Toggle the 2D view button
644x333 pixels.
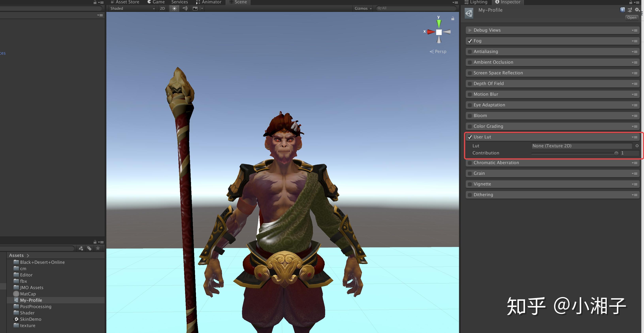(x=162, y=8)
